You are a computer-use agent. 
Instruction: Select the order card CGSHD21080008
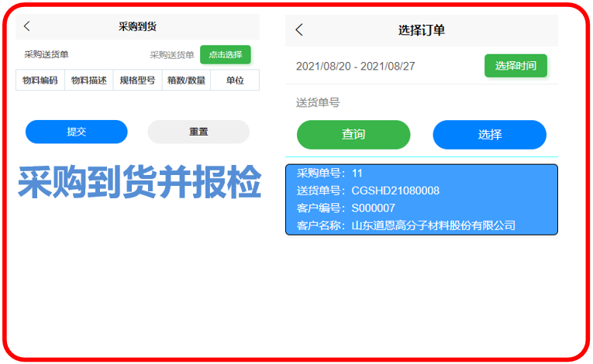coord(421,199)
